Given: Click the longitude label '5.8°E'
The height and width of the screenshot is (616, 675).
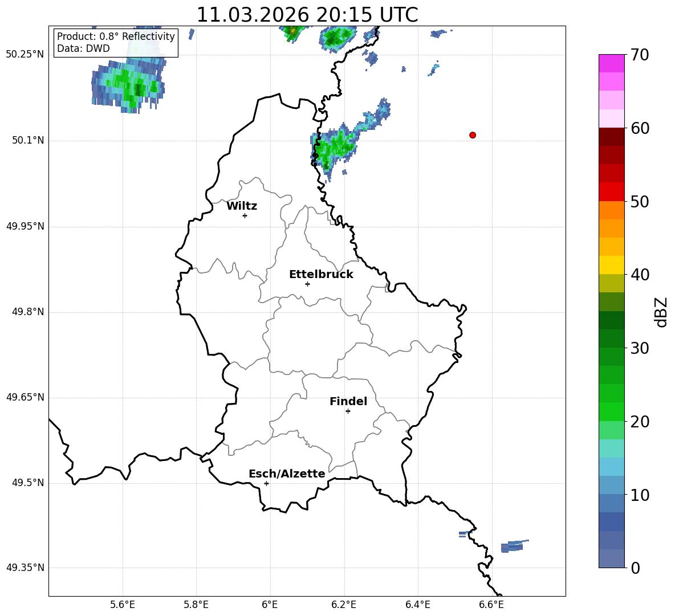Looking at the screenshot, I should [x=196, y=605].
